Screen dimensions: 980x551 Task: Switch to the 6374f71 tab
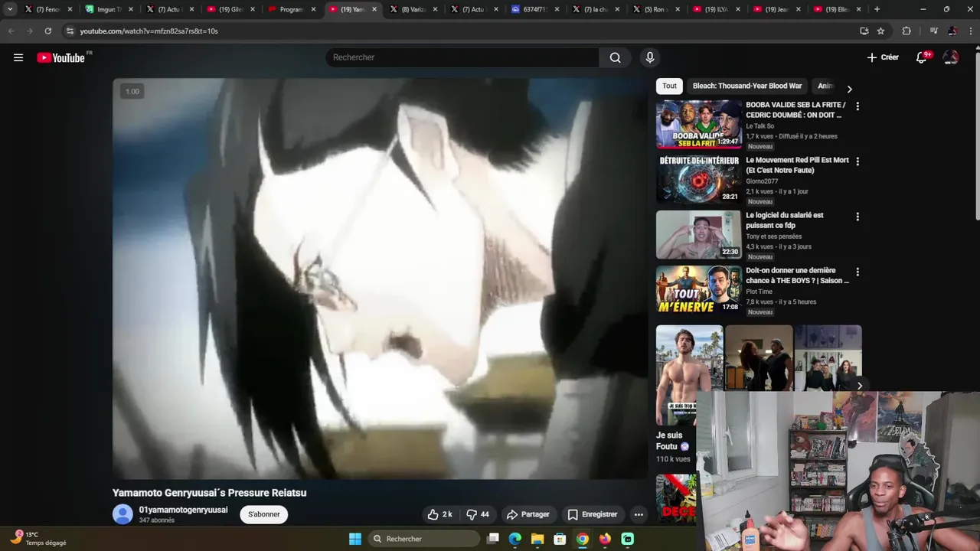point(534,9)
